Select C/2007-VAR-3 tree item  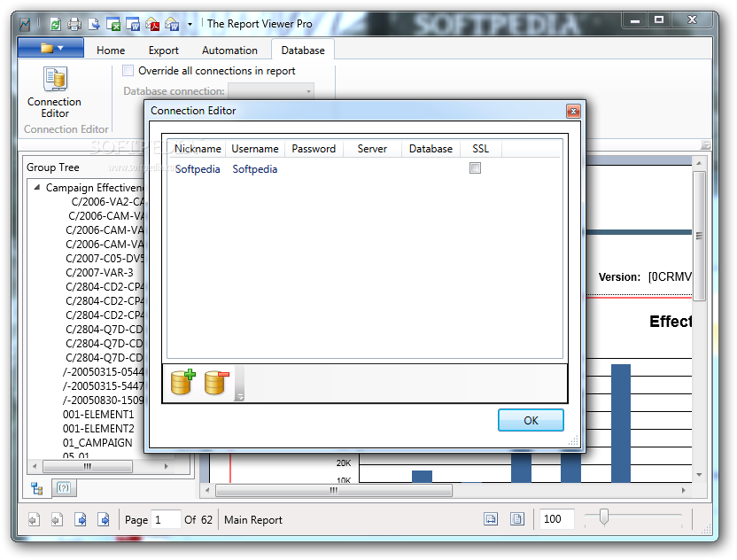coord(99,273)
